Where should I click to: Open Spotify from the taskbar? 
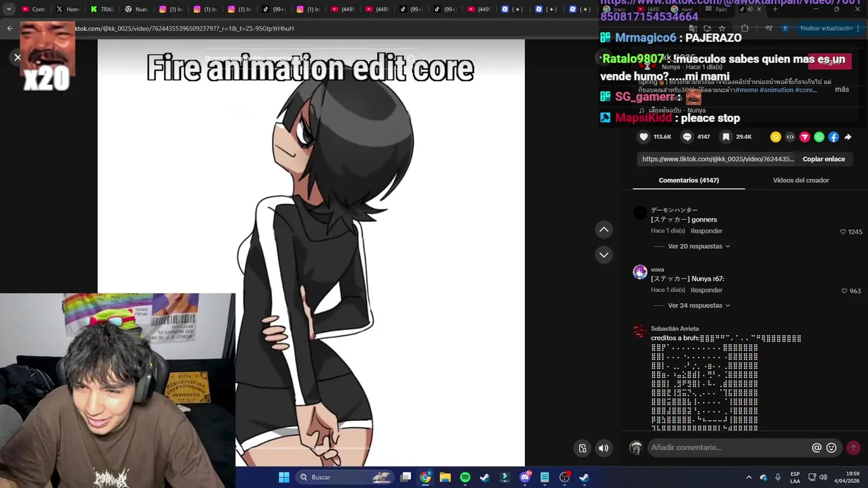pyautogui.click(x=465, y=477)
